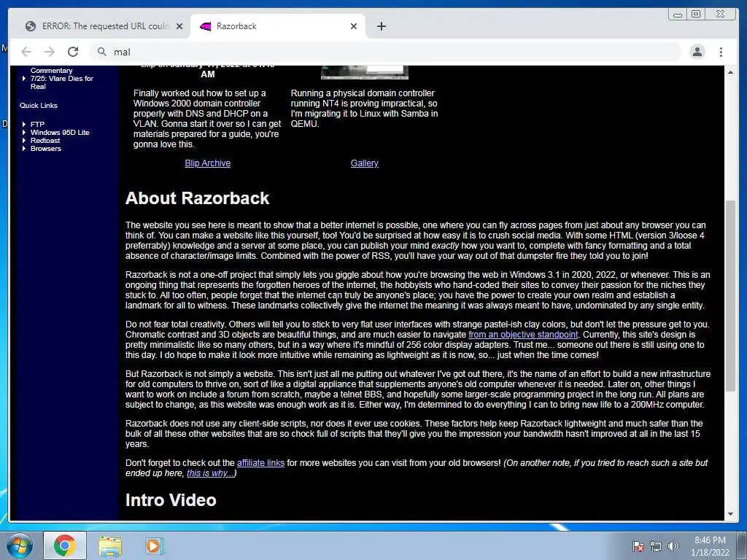Click the Razorback tab favicon

click(205, 26)
